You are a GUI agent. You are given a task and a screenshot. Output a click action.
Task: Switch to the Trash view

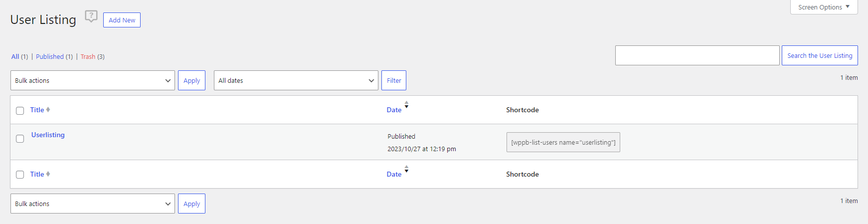click(88, 57)
